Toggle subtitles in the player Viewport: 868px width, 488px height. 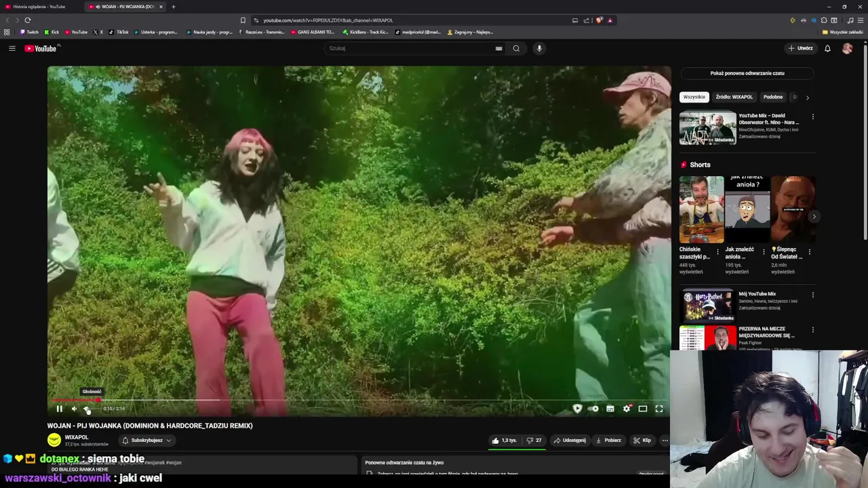[x=610, y=409]
